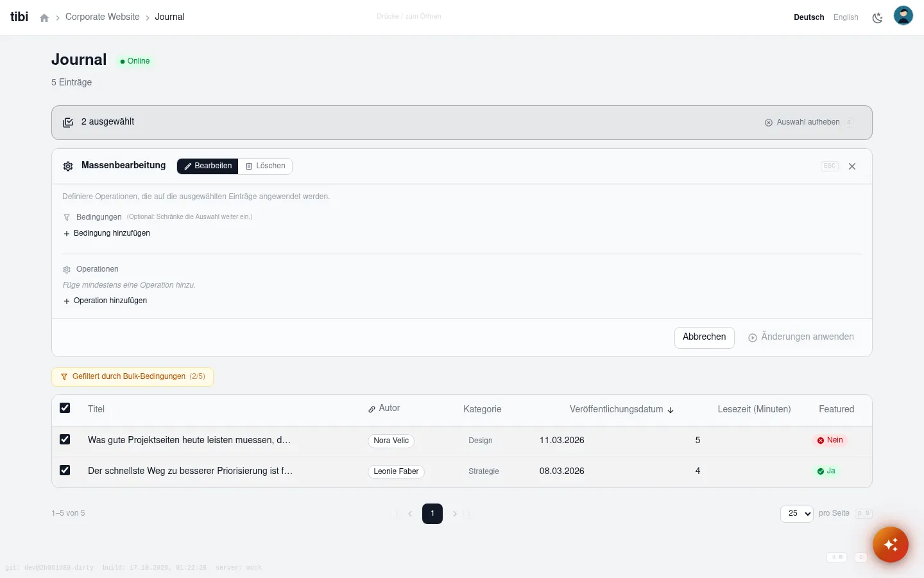Go to home via the house icon

coord(44,18)
